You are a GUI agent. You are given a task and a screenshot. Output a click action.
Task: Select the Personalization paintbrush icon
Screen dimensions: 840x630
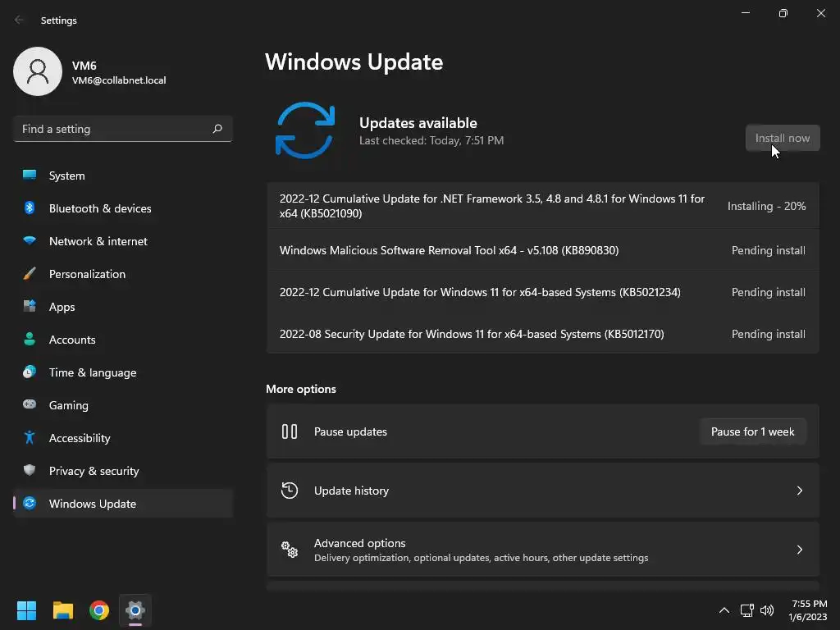tap(30, 274)
